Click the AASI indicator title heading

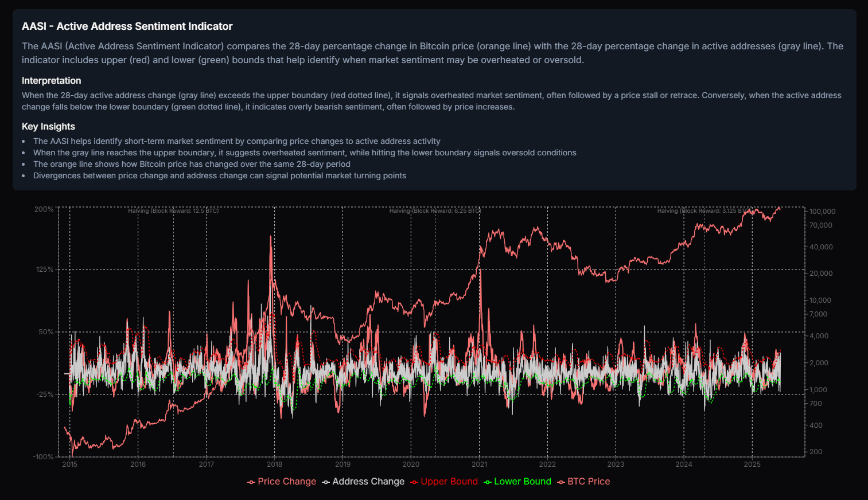click(x=127, y=26)
